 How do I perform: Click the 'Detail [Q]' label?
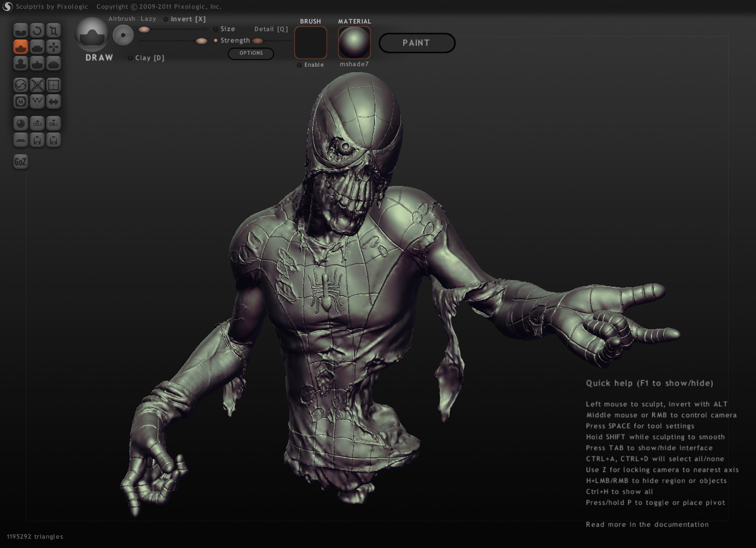click(271, 29)
